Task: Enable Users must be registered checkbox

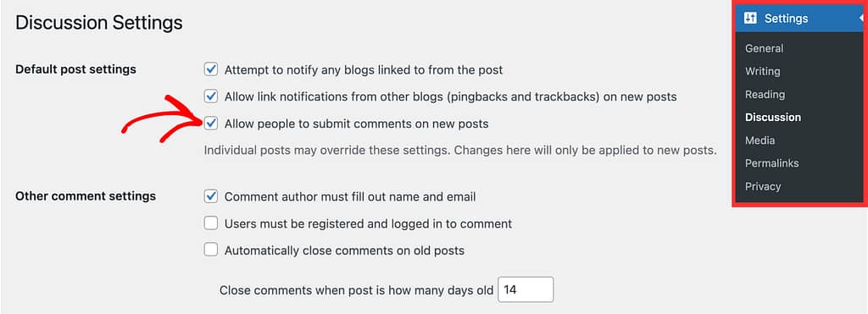Action: [211, 223]
